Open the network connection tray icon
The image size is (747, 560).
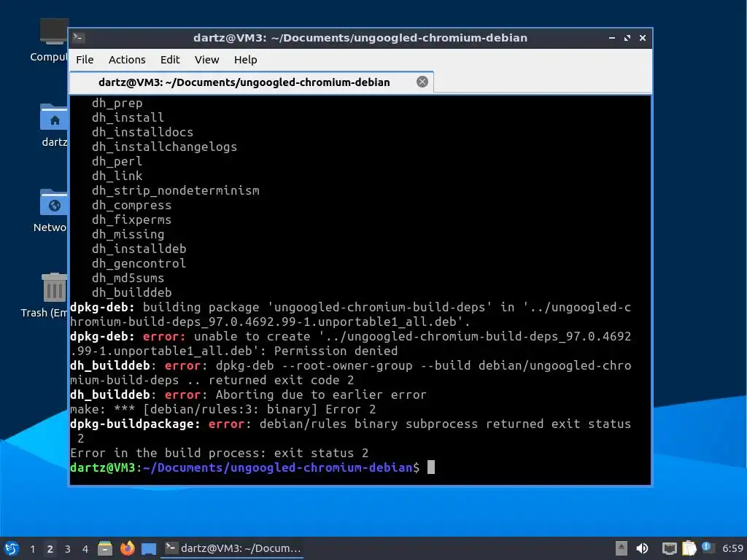coord(670,548)
